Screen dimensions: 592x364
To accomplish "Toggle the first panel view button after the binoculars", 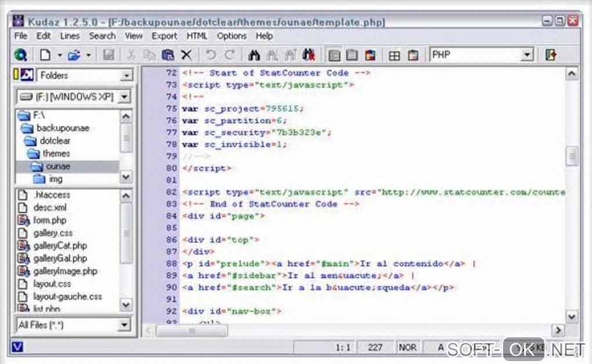I will [x=334, y=56].
